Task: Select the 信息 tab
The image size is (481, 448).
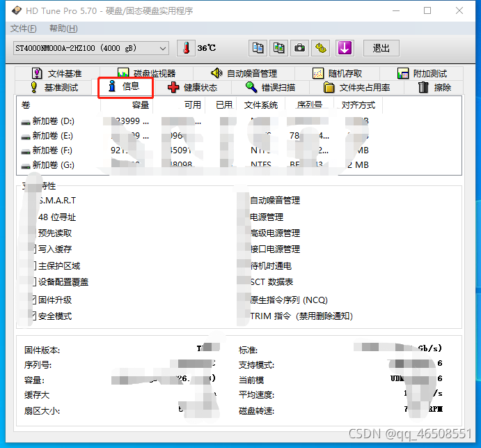Action: point(125,87)
